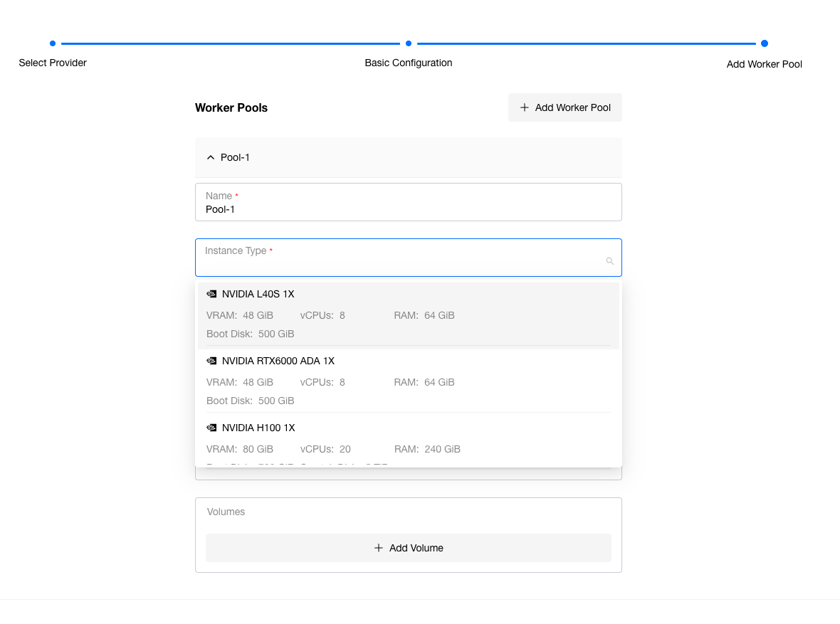
Task: Click the Add Worker Pool step dot
Action: (x=764, y=43)
